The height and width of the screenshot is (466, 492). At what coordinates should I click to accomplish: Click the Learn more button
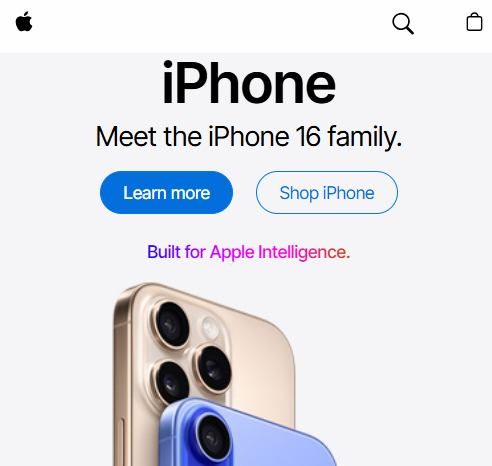(166, 193)
